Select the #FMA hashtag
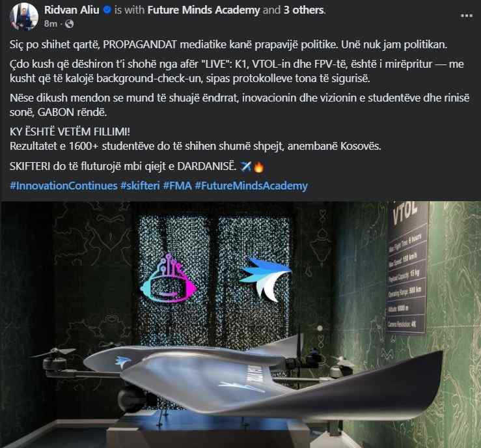The height and width of the screenshot is (448, 481). coord(177,186)
